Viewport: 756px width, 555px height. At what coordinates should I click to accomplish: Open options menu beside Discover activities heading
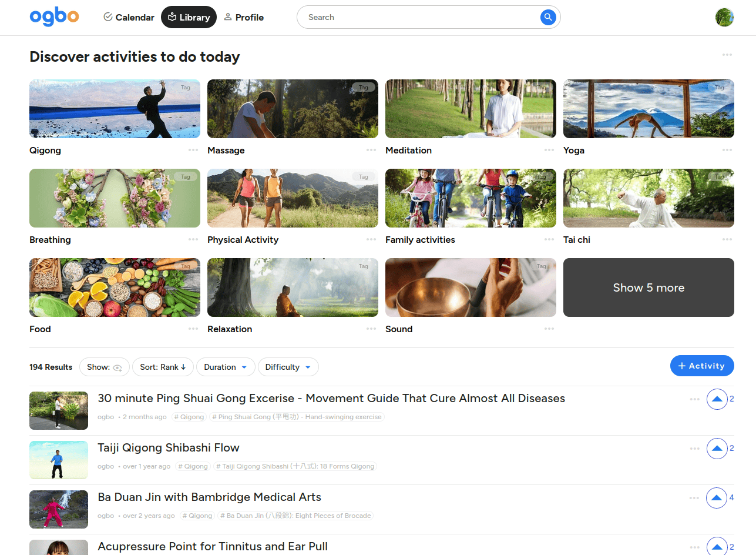coord(727,55)
